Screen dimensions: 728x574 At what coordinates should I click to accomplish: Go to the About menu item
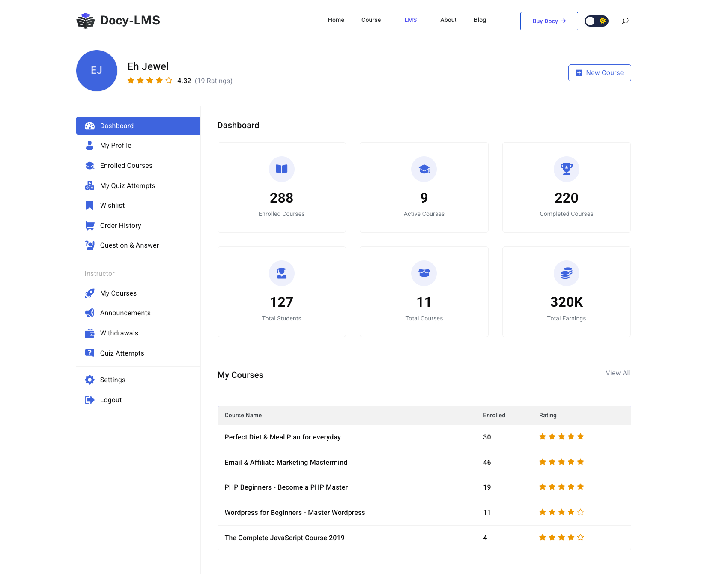tap(448, 20)
